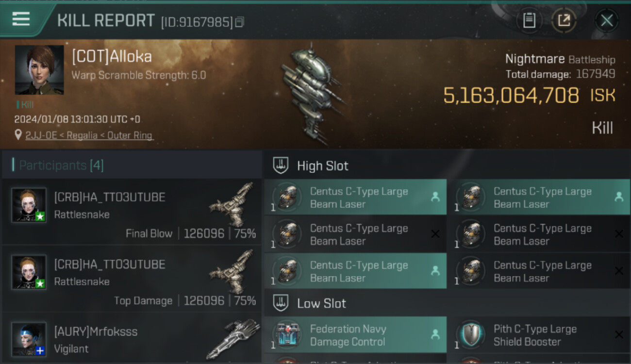View the Vigilant ship icon
631x364 pixels.
tap(233, 339)
